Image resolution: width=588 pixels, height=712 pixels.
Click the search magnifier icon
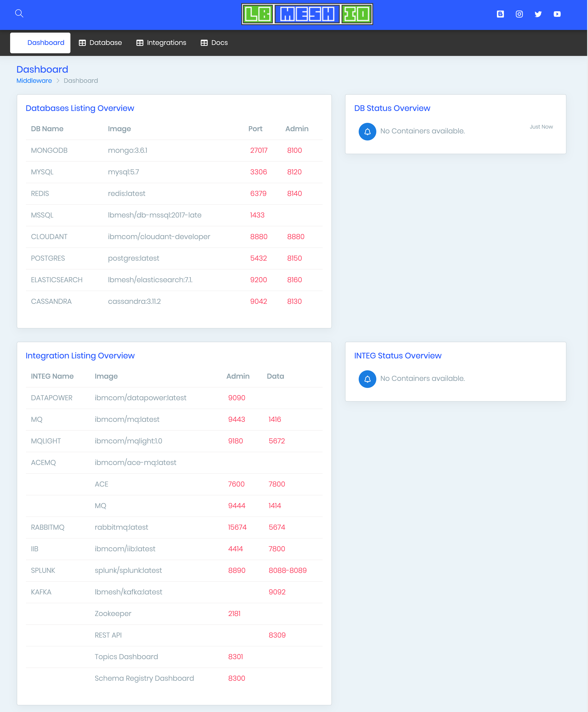pos(19,13)
